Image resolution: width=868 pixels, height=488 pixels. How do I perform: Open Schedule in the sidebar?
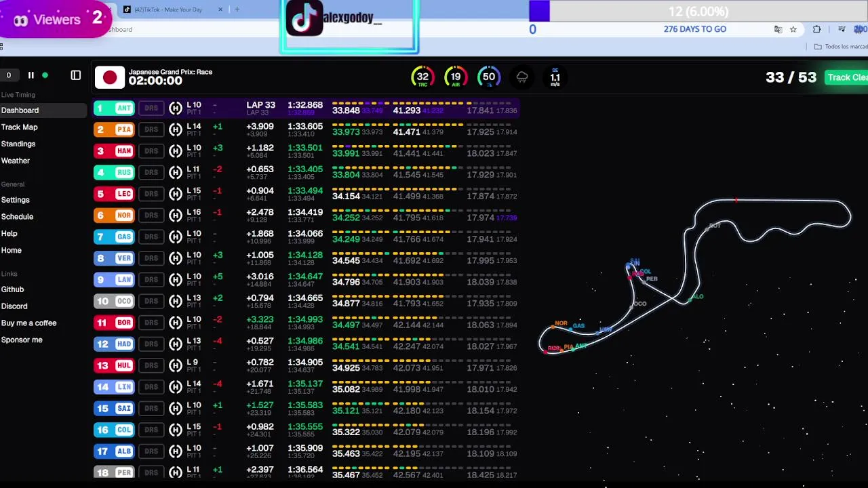point(17,217)
